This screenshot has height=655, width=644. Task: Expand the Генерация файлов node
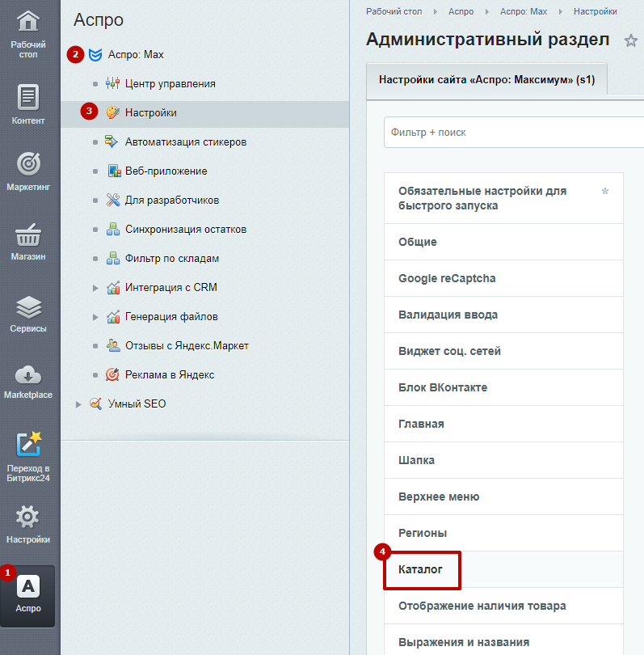click(x=95, y=317)
